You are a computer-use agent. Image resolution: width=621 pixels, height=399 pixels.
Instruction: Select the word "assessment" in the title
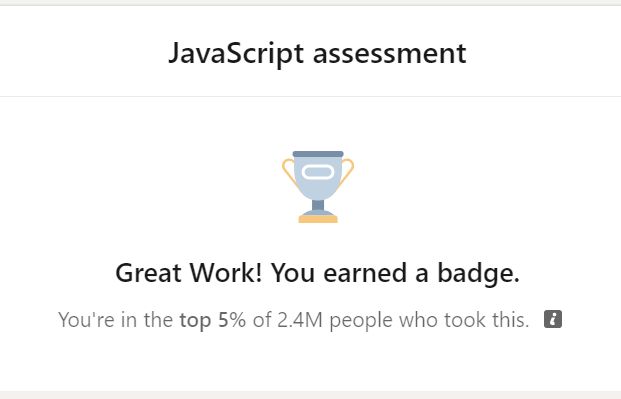click(x=390, y=54)
